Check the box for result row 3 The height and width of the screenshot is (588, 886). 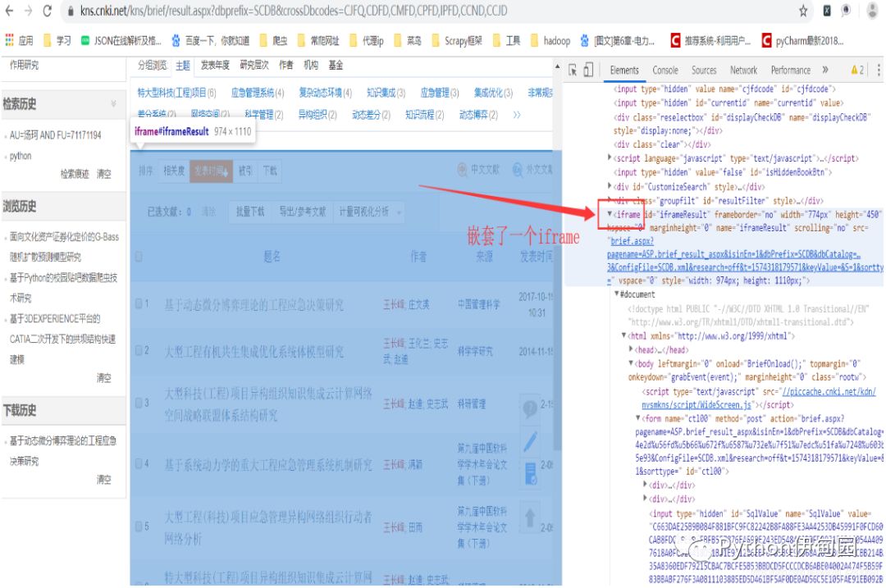[x=139, y=403]
